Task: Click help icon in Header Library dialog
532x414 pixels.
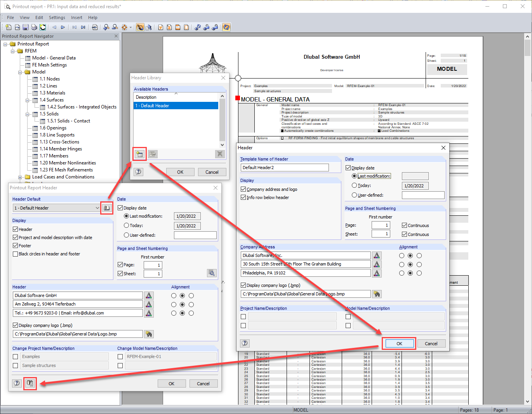Action: click(x=138, y=172)
